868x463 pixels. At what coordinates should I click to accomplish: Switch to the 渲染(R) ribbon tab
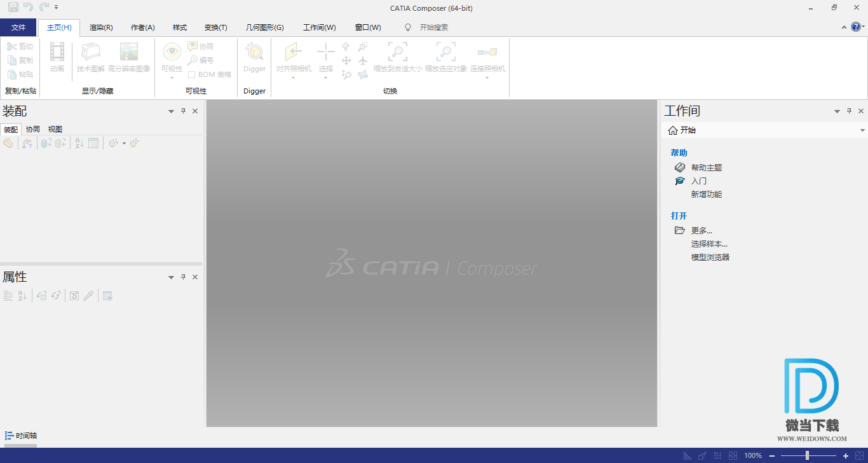click(101, 27)
